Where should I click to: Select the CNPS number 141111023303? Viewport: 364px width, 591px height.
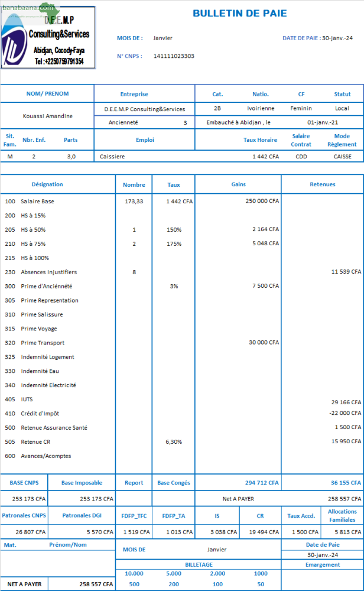174,56
